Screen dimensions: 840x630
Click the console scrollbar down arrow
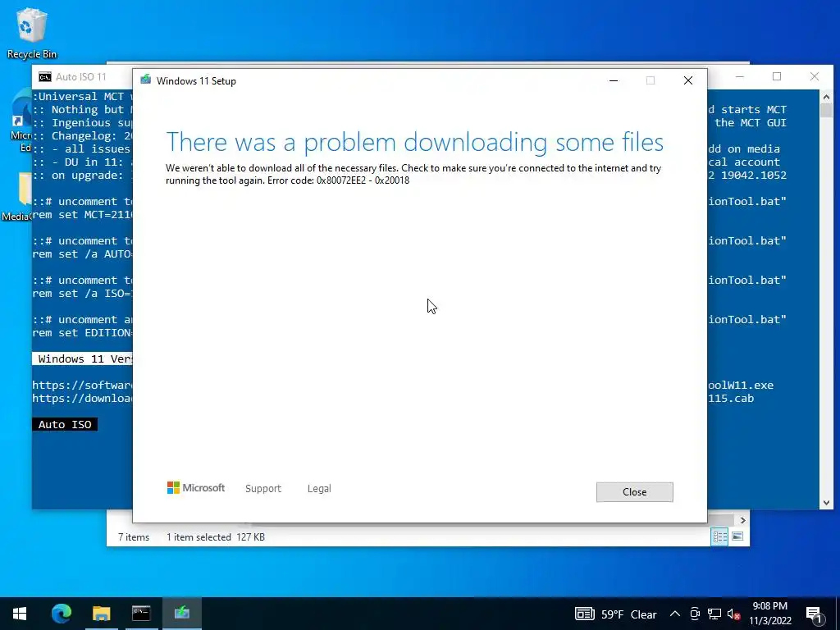(826, 503)
